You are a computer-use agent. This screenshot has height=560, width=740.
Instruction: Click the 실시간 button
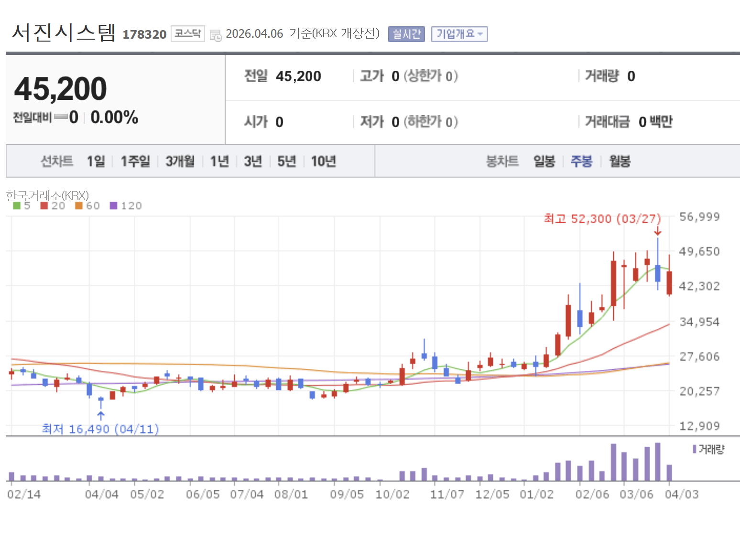(x=406, y=34)
